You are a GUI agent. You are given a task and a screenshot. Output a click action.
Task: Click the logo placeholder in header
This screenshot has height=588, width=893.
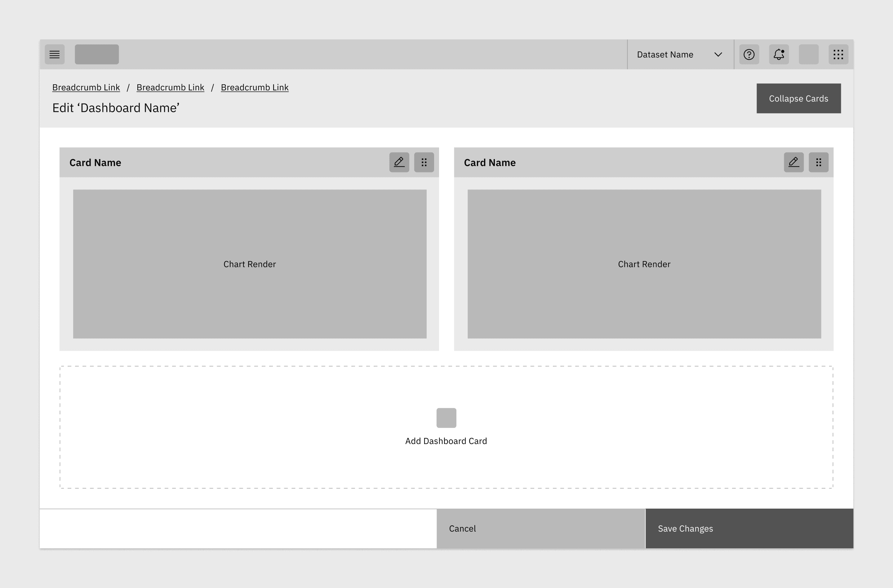click(97, 54)
